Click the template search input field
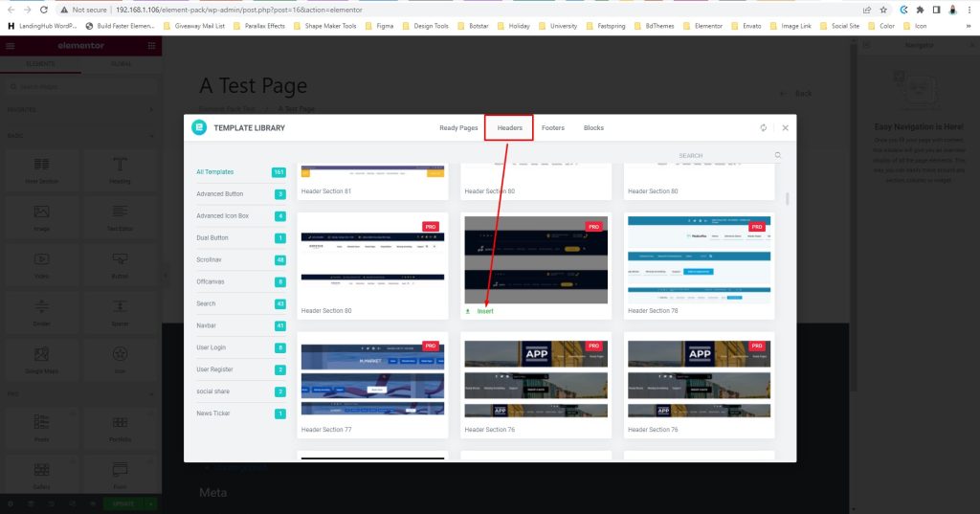This screenshot has height=514, width=980. (723, 155)
